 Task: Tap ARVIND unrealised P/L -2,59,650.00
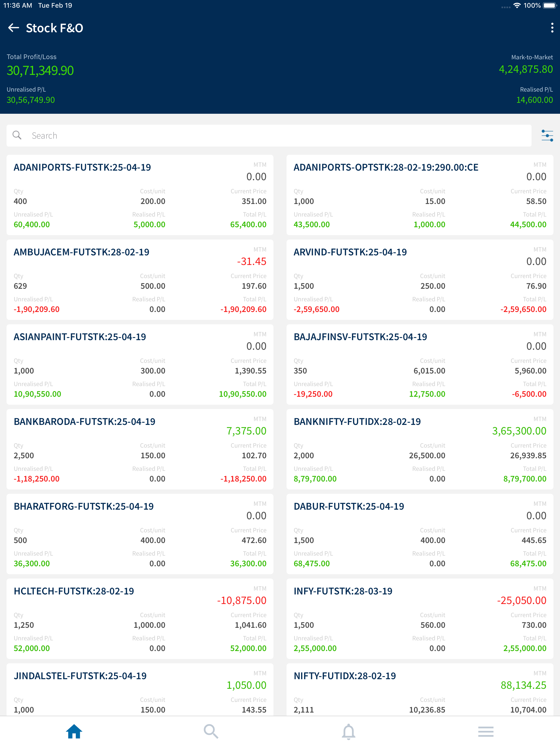(x=316, y=309)
